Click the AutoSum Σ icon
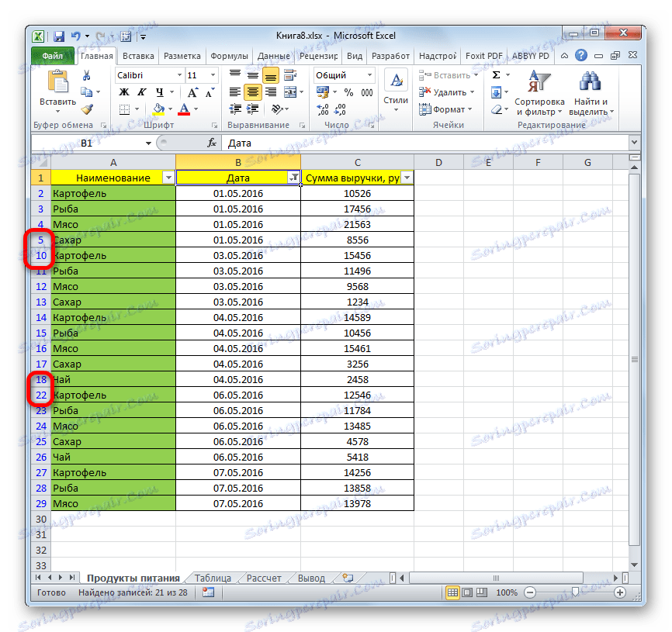The height and width of the screenshot is (632, 672). coord(495,74)
